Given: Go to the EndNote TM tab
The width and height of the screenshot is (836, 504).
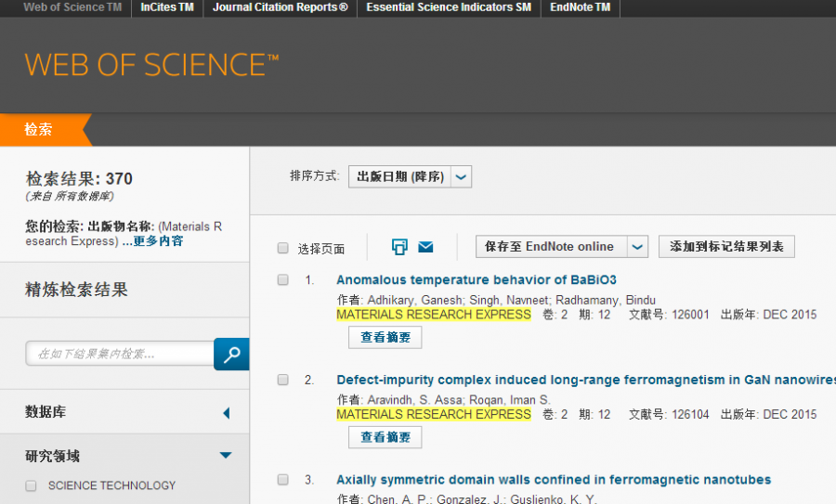Looking at the screenshot, I should coord(580,7).
